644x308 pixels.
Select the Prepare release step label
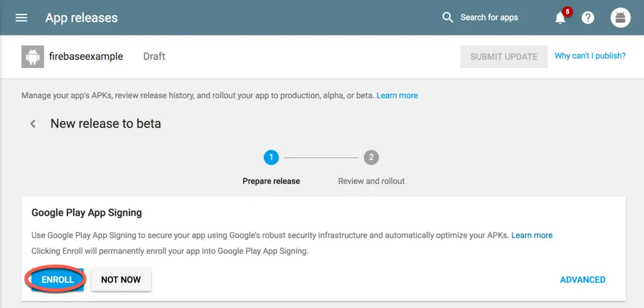(x=271, y=181)
